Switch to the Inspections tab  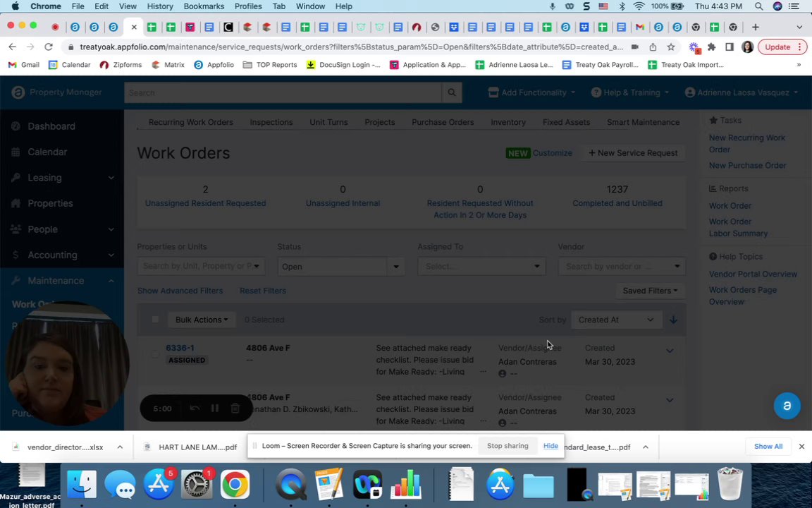click(x=271, y=122)
